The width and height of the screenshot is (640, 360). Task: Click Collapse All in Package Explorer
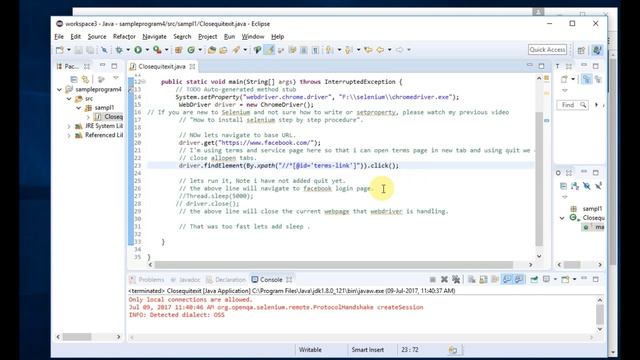click(x=74, y=79)
